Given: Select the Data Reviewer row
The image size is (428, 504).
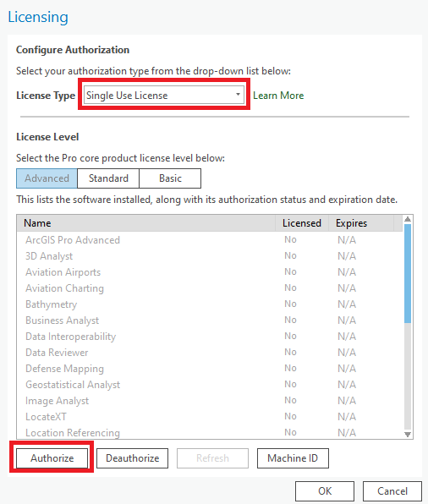Looking at the screenshot, I should (210, 353).
